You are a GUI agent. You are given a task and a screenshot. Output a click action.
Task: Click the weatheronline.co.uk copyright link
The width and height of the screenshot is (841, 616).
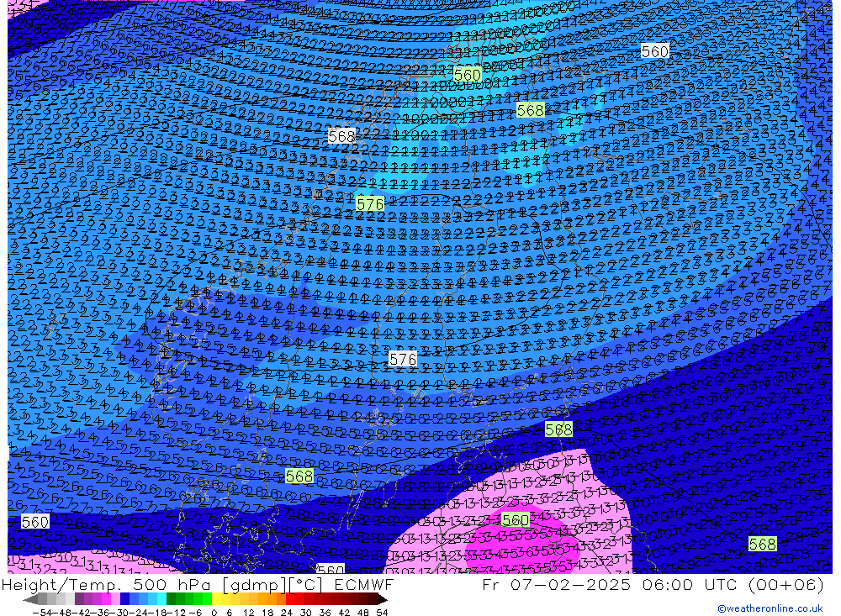tap(770, 608)
